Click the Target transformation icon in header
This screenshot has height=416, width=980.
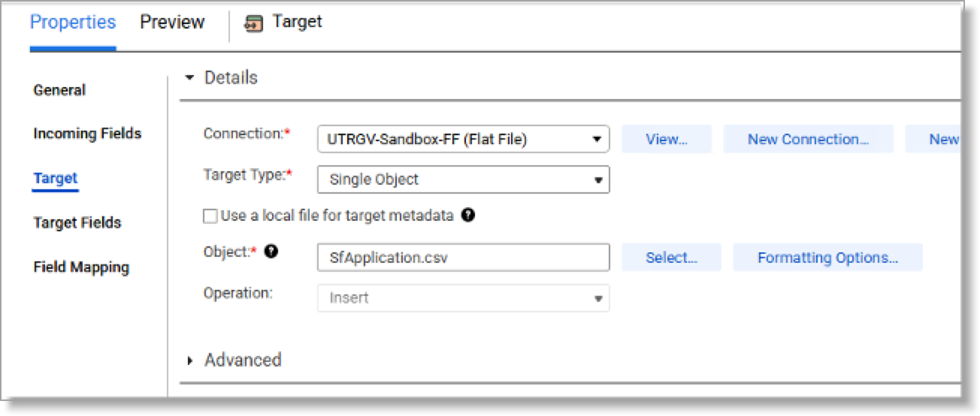(x=254, y=23)
